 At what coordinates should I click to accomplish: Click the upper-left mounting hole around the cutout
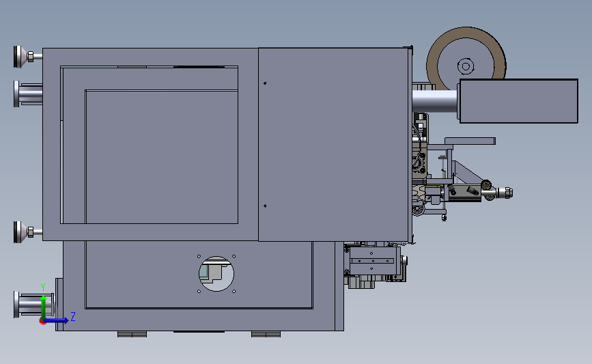tap(199, 257)
